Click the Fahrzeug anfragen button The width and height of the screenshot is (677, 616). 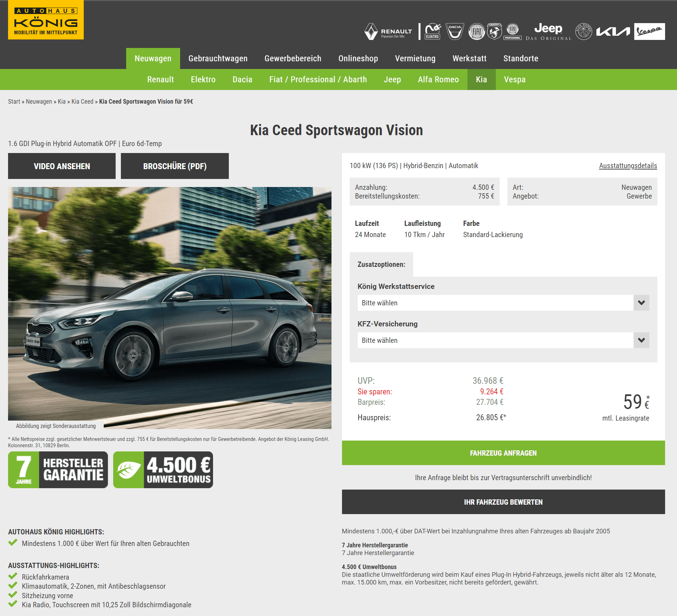[x=503, y=453]
